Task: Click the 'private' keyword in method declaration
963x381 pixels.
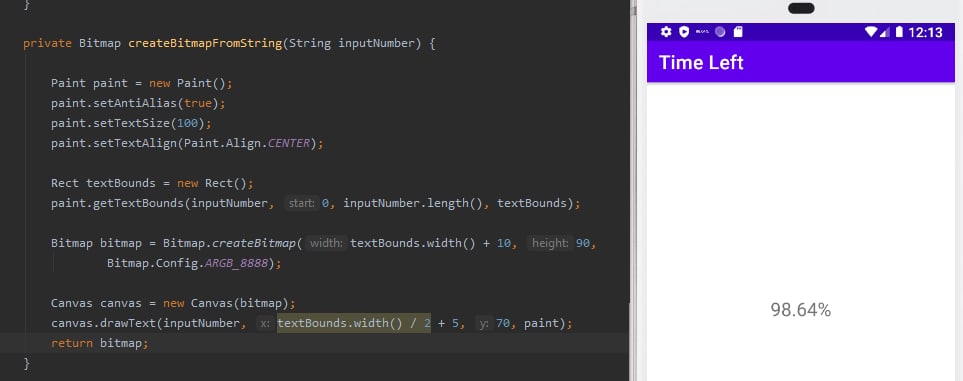Action: coord(48,44)
